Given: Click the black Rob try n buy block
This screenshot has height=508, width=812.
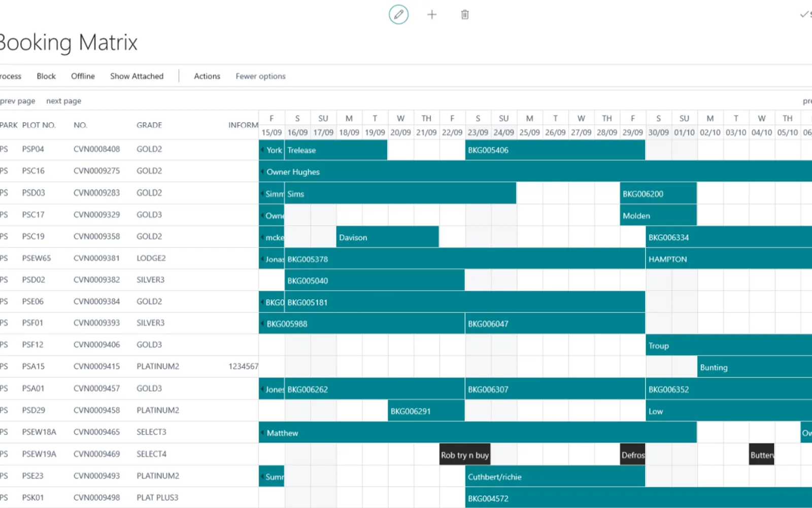Looking at the screenshot, I should tap(465, 455).
